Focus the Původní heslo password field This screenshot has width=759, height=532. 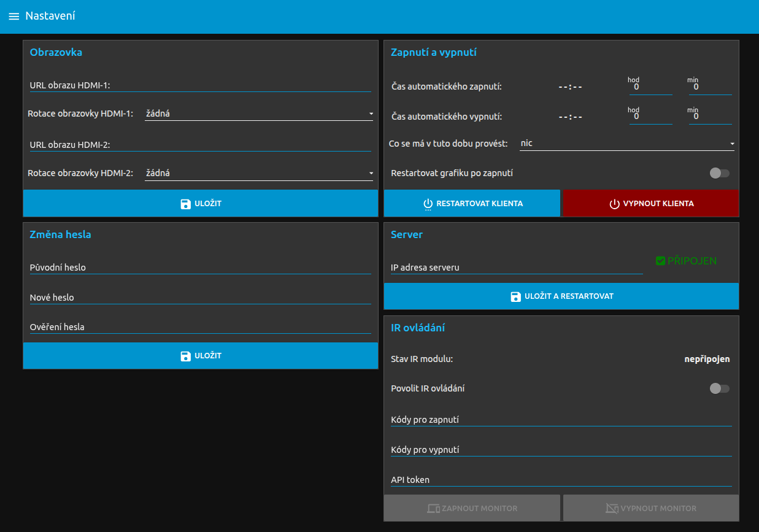pyautogui.click(x=200, y=268)
